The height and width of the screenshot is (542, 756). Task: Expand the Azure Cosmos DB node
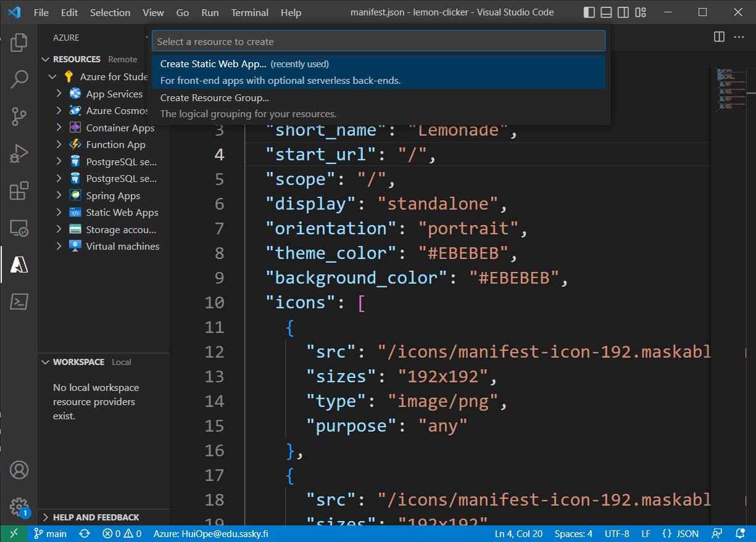59,110
